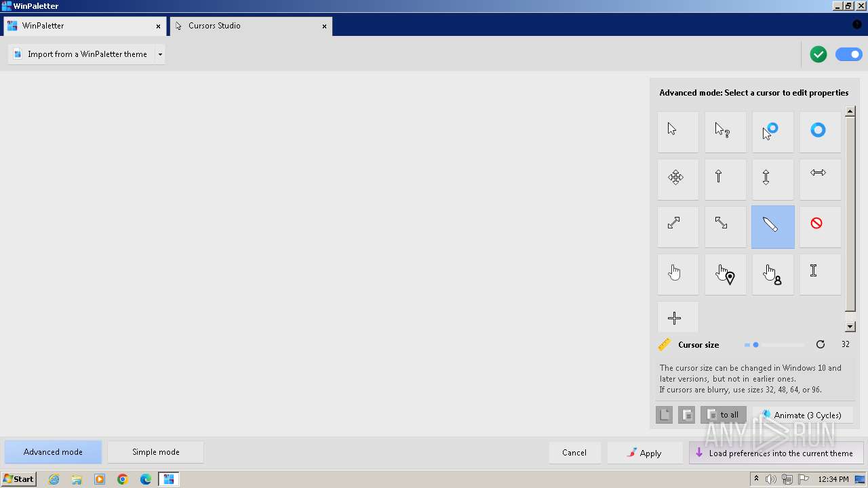
Task: Click the paste cursor properties icon
Action: click(x=687, y=415)
